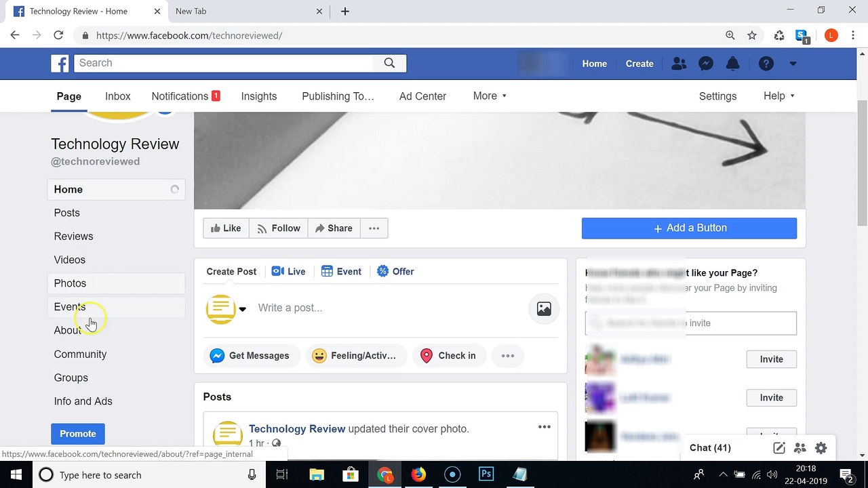Open Info and Ads in sidebar
This screenshot has height=488, width=868.
(x=116, y=401)
